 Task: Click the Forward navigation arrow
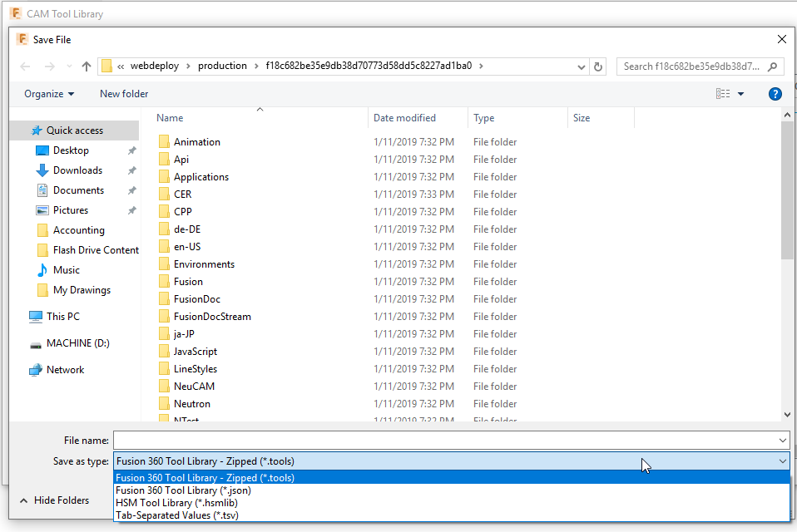49,66
